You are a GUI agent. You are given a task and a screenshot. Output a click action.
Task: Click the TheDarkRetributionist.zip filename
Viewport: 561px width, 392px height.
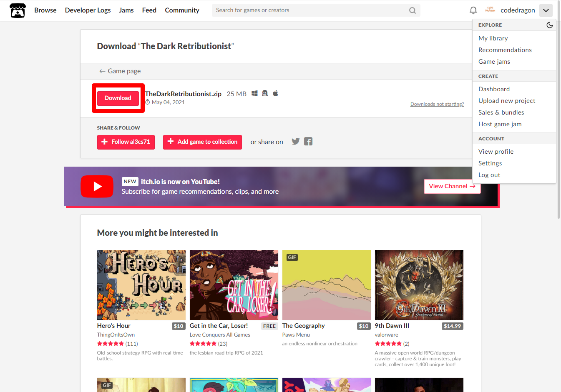tap(183, 94)
